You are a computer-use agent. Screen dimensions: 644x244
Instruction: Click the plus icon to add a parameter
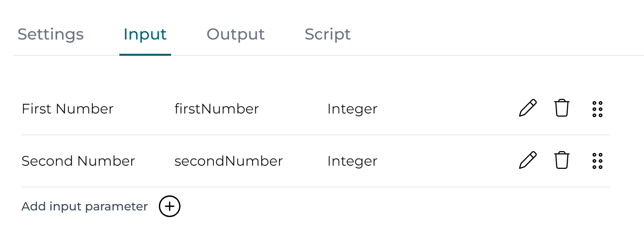(170, 206)
